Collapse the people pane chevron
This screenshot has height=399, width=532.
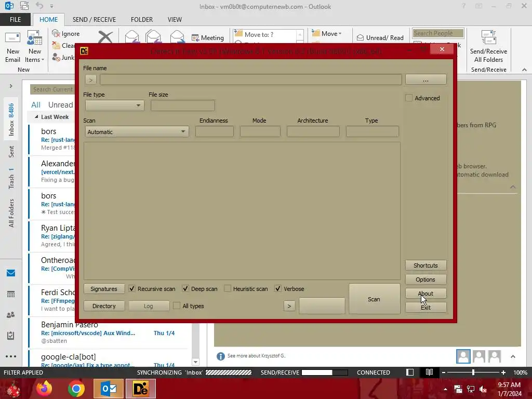coord(513,356)
